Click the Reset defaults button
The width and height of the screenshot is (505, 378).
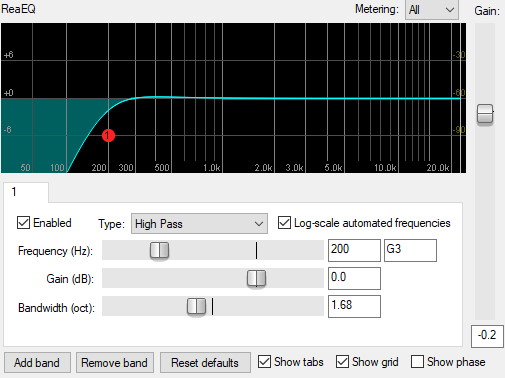coord(205,363)
